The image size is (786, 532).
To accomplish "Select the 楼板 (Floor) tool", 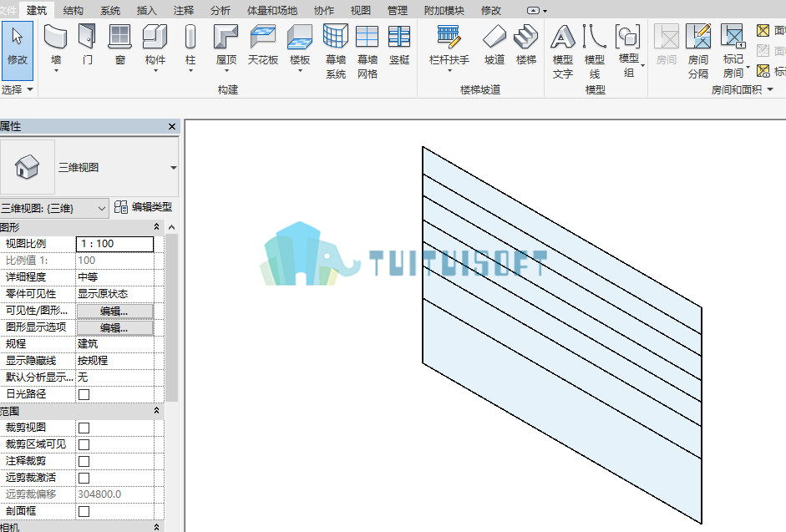I will click(x=300, y=48).
